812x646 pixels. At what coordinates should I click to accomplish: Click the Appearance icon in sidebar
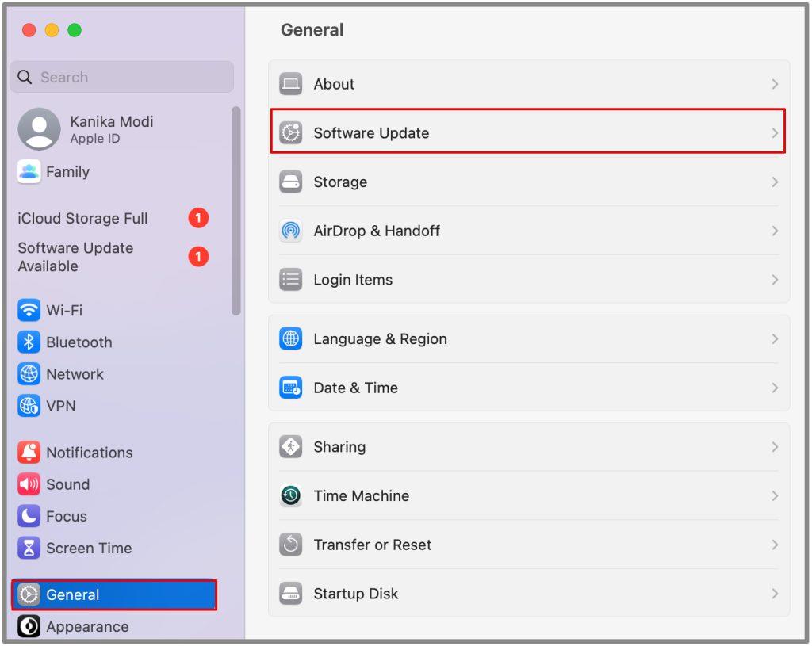29,626
